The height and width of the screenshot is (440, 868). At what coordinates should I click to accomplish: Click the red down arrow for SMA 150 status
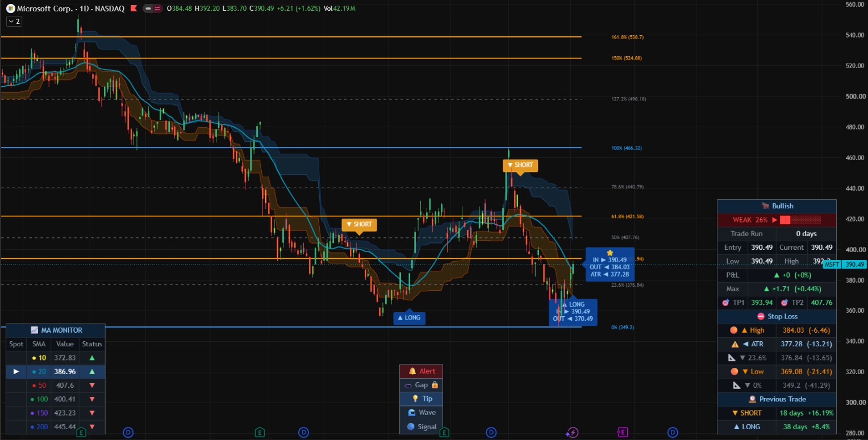(x=91, y=413)
